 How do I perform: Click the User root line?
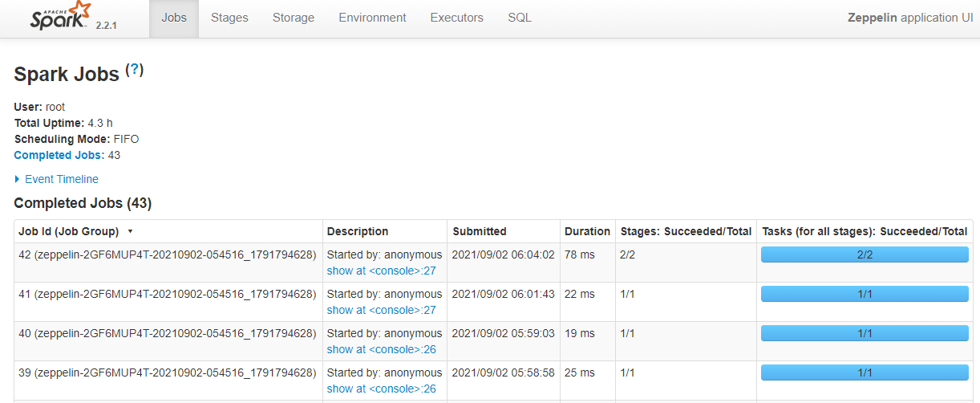click(x=40, y=107)
